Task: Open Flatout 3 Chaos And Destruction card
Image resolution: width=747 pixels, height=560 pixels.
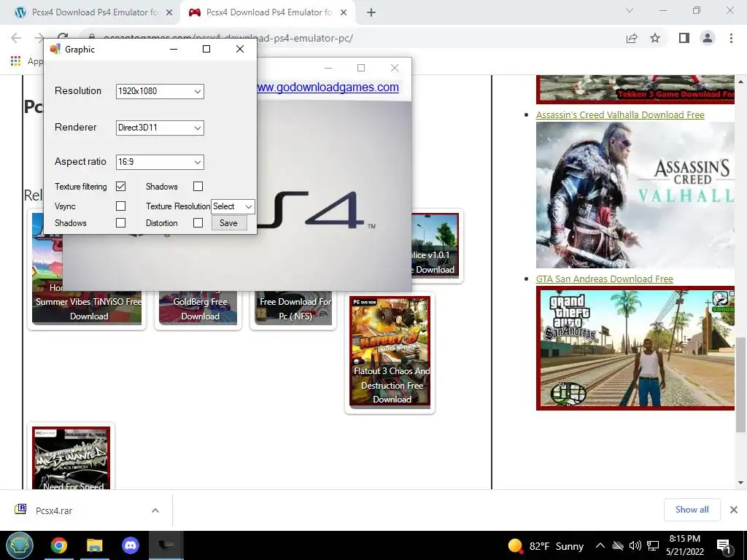Action: [x=390, y=352]
